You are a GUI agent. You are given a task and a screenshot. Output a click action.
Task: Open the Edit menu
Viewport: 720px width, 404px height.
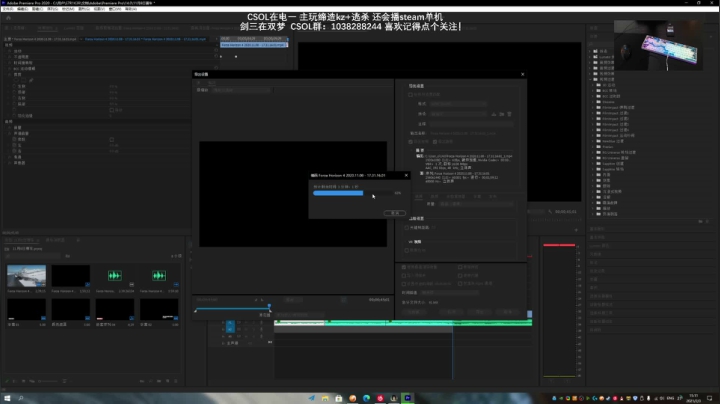coord(22,9)
